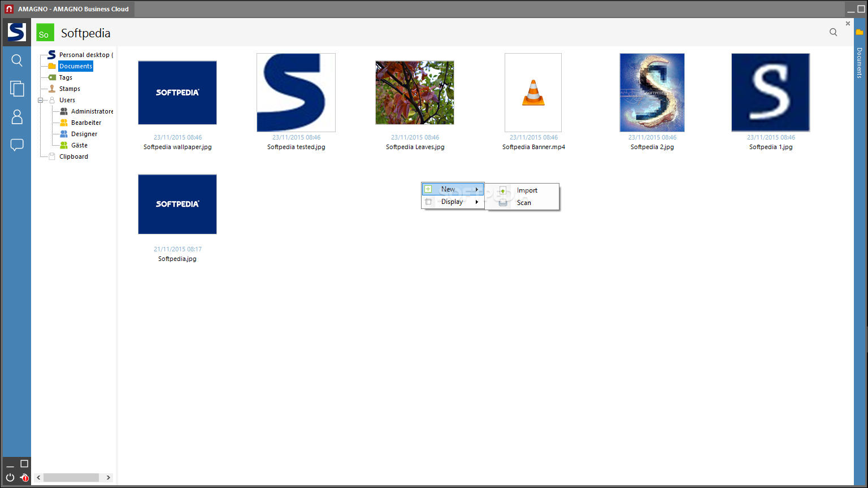Close the panel with the small x button
This screenshot has width=868, height=488.
tap(848, 23)
